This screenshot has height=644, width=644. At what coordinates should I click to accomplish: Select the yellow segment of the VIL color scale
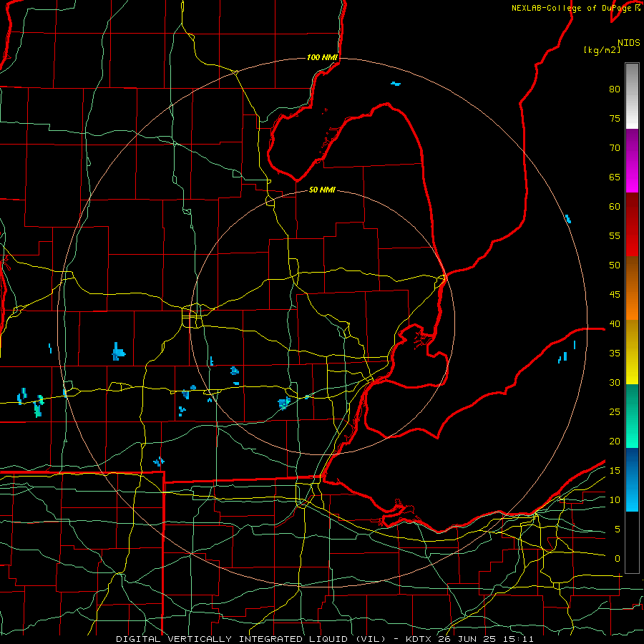[x=632, y=352]
